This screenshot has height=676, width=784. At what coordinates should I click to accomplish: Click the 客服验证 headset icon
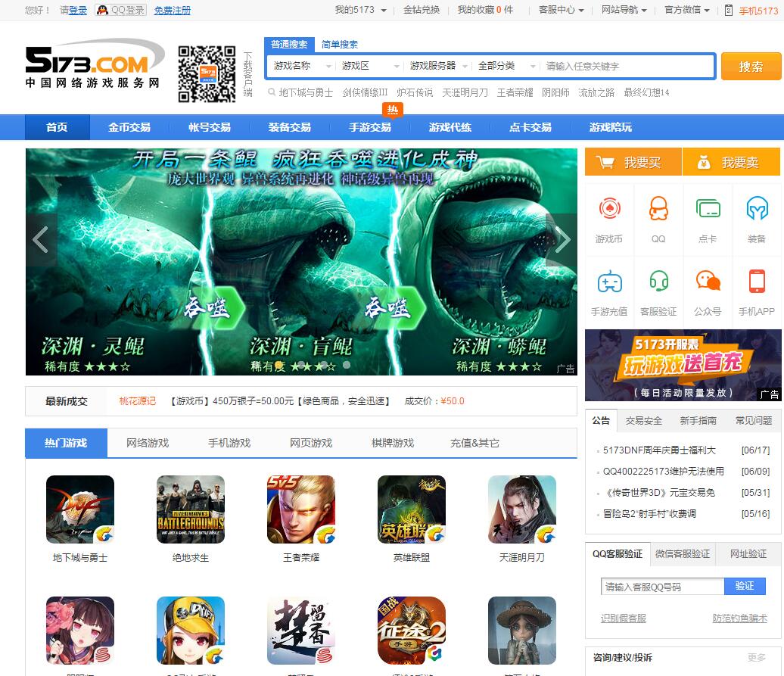click(658, 282)
